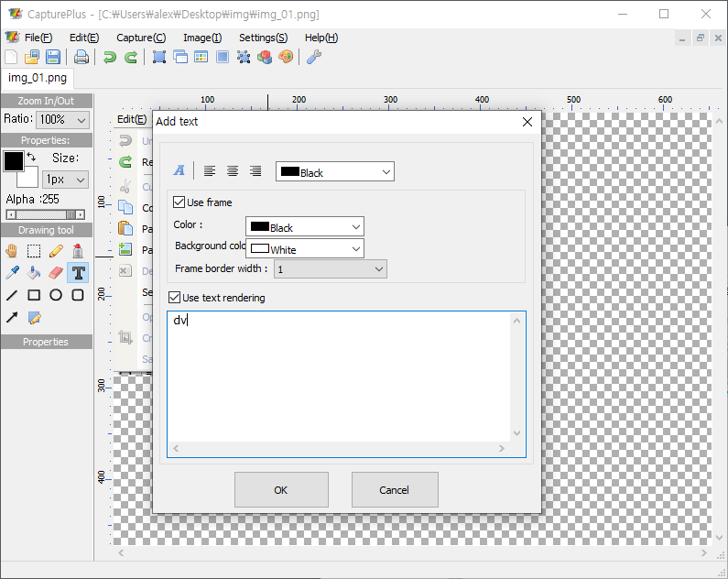The image size is (728, 579).
Task: Uncheck the Use frame checkbox
Action: pos(179,202)
